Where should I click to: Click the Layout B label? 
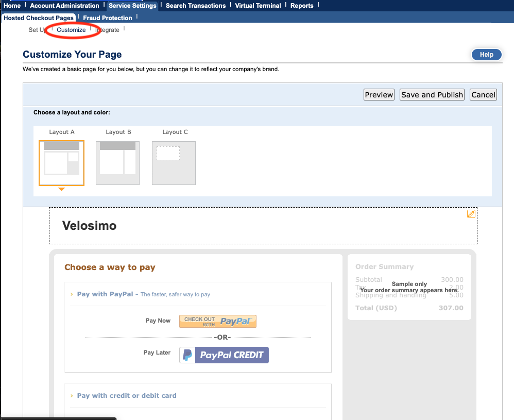pyautogui.click(x=118, y=132)
